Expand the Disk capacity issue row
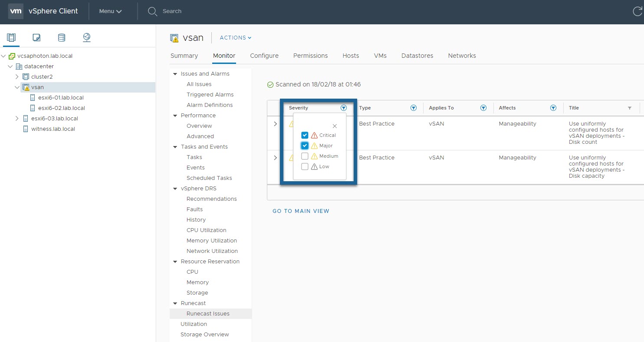644x342 pixels. tap(276, 158)
